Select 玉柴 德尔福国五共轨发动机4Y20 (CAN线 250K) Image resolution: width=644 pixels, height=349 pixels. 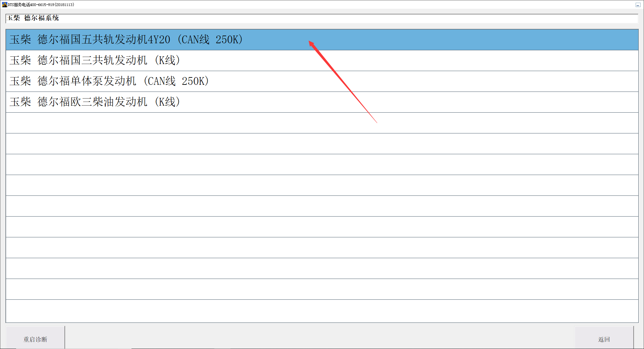coord(322,40)
